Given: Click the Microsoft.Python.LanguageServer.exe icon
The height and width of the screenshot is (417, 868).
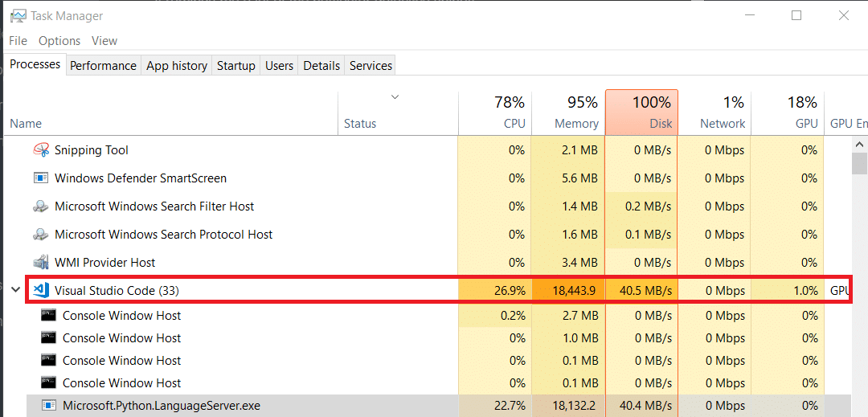Looking at the screenshot, I should pos(49,406).
